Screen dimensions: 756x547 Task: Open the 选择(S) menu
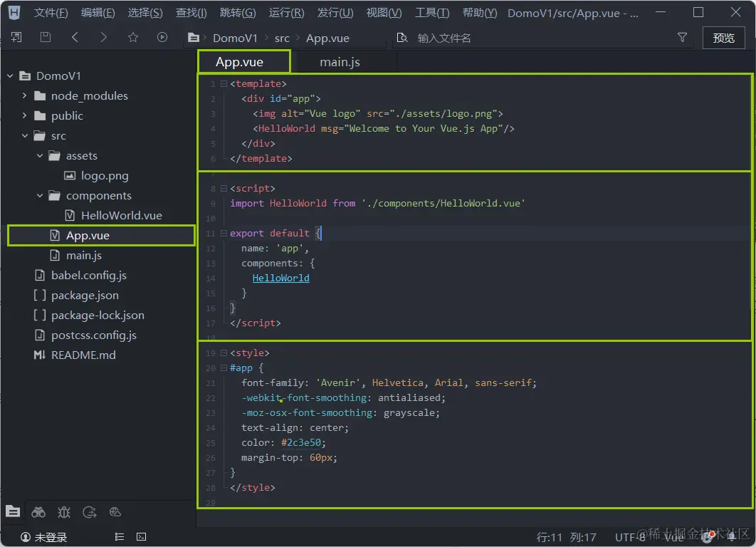point(145,13)
